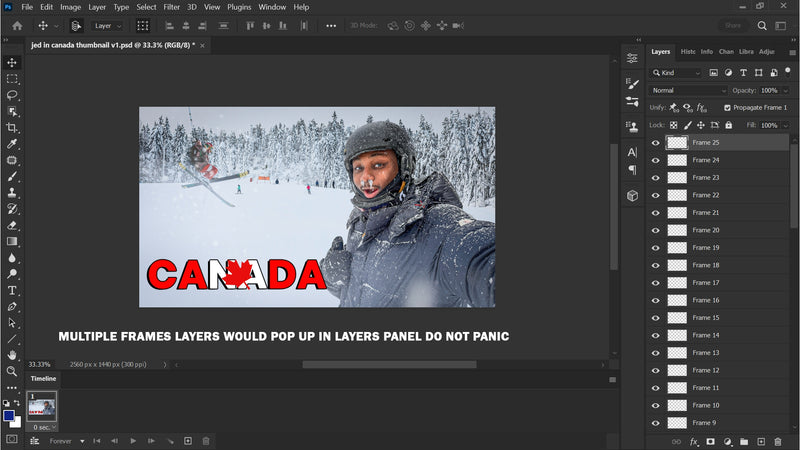The height and width of the screenshot is (450, 800).
Task: Toggle visibility of Frame 15 layer
Action: coord(656,318)
